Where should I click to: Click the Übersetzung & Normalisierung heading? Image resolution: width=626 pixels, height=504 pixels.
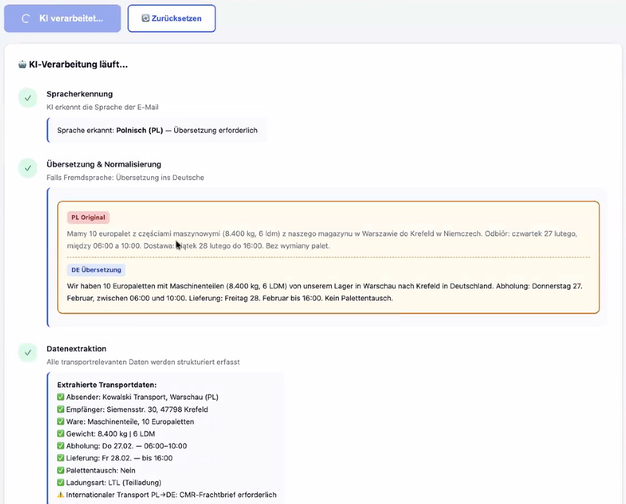pyautogui.click(x=103, y=164)
